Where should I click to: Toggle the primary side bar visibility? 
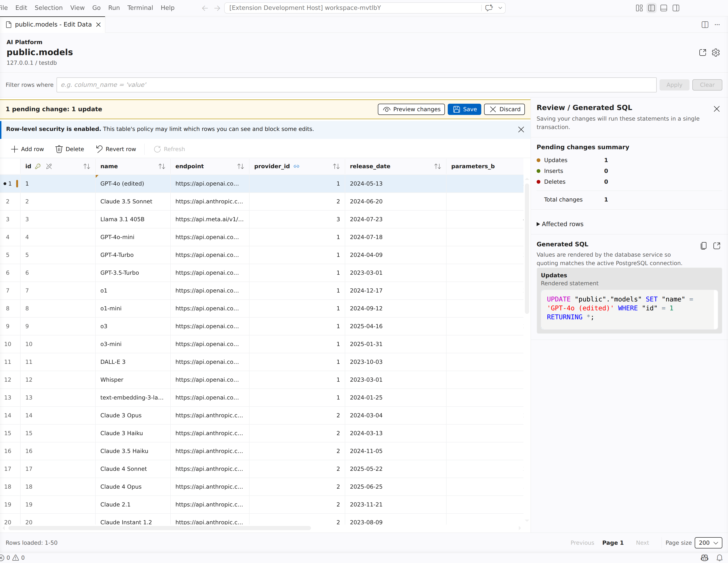[x=651, y=8]
